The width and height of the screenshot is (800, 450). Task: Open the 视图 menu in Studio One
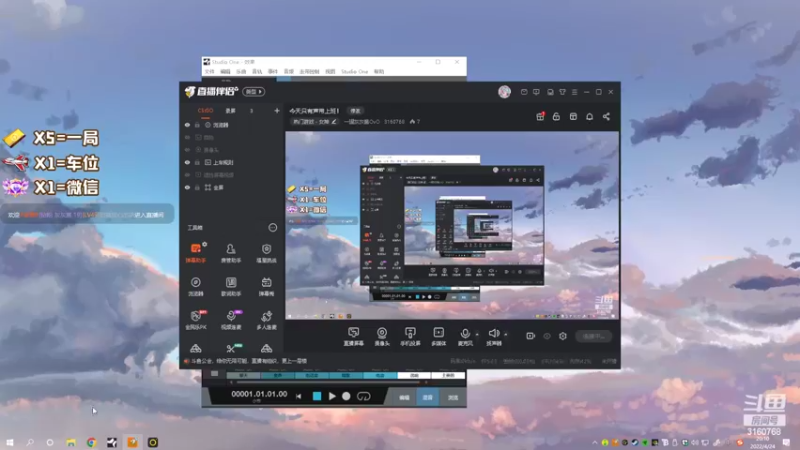330,72
